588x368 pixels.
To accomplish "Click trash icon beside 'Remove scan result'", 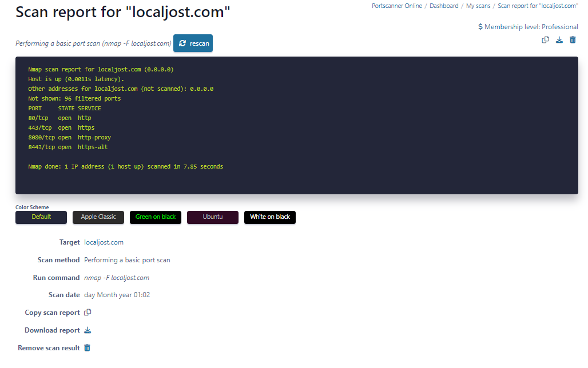I will tap(86, 347).
